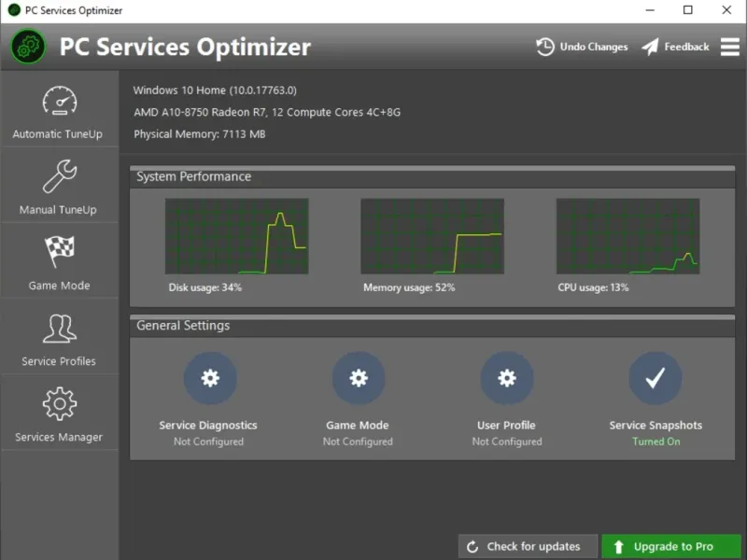Click the PC Services Optimizer logo
This screenshot has width=747, height=560.
[28, 47]
